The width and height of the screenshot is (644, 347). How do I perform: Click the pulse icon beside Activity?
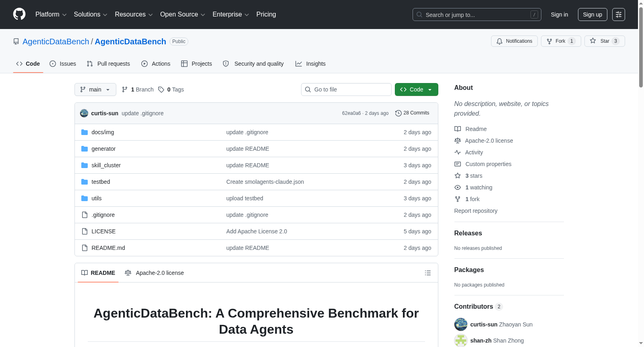point(458,152)
